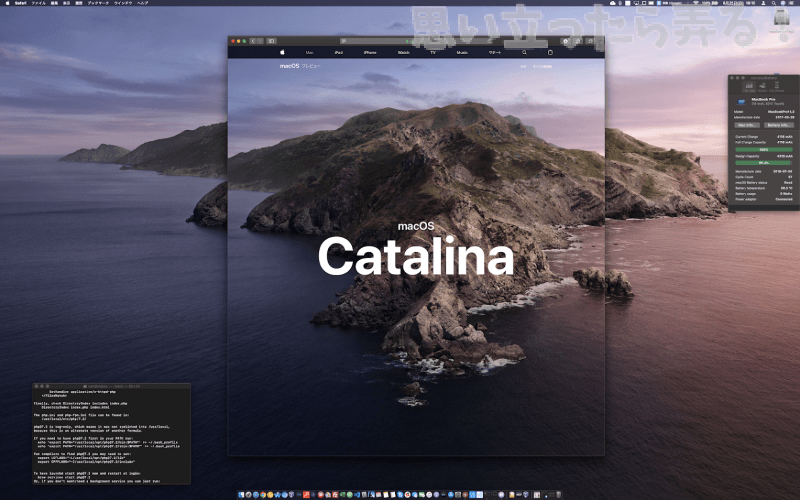Image resolution: width=800 pixels, height=500 pixels.
Task: Click the 95.0% design capacity bar
Action: 764,163
